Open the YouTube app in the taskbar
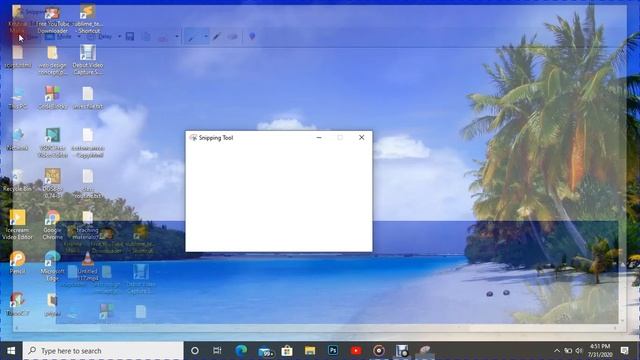The width and height of the screenshot is (640, 360). [356, 351]
